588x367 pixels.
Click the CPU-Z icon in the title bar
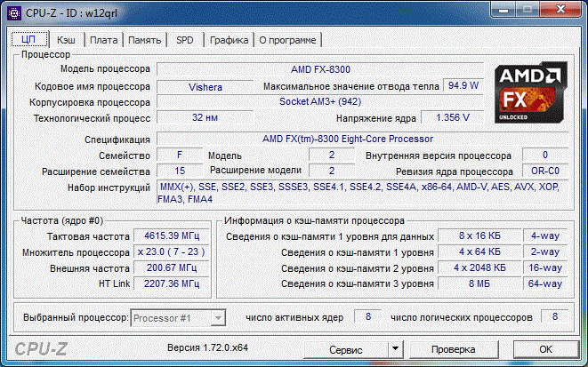[x=14, y=13]
